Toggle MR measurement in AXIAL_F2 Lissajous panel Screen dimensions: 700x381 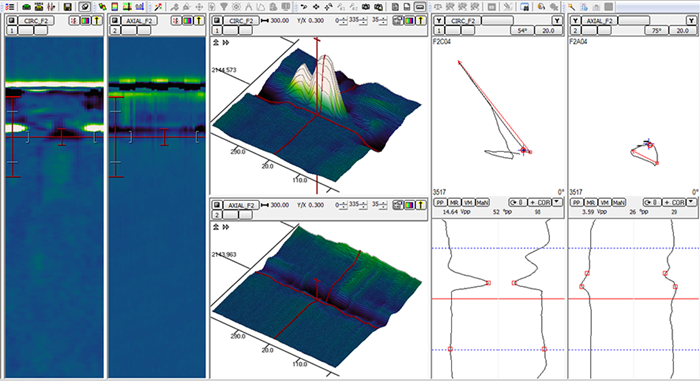coord(591,202)
